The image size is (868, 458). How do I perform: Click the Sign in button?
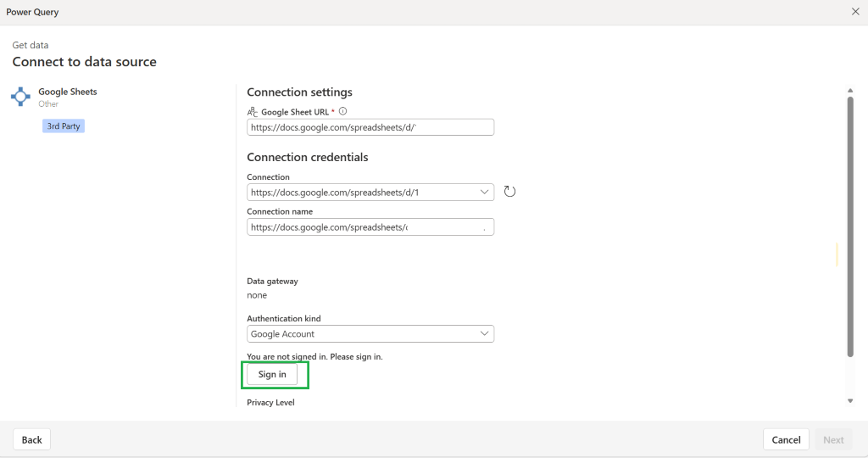[272, 374]
